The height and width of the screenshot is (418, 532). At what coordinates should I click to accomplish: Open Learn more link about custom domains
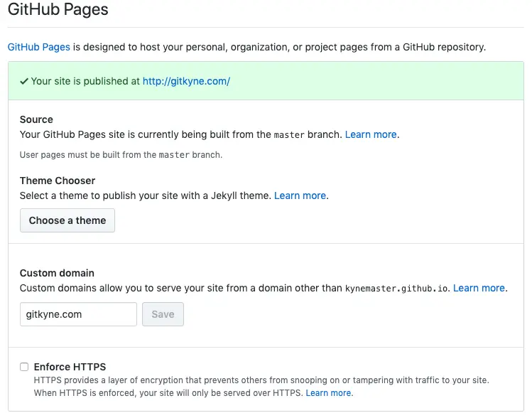click(479, 288)
